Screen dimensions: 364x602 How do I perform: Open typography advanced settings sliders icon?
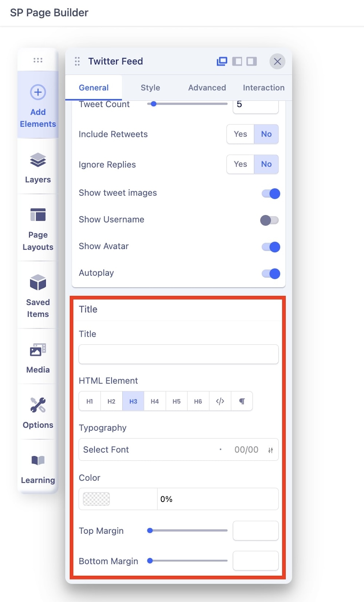[270, 450]
